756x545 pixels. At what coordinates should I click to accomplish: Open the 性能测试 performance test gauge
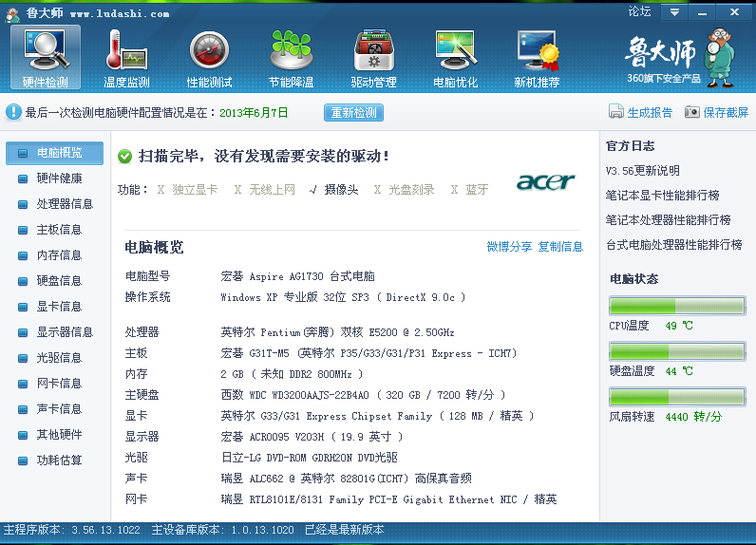(209, 57)
